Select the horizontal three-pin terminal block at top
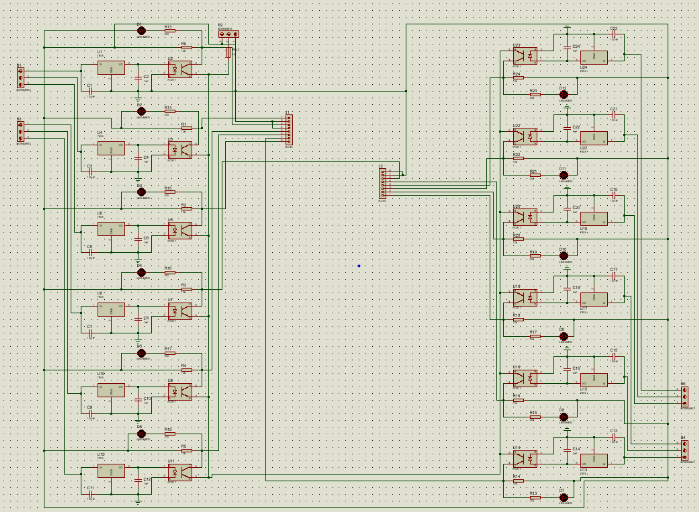Screen dimensions: 699x512 [229, 33]
